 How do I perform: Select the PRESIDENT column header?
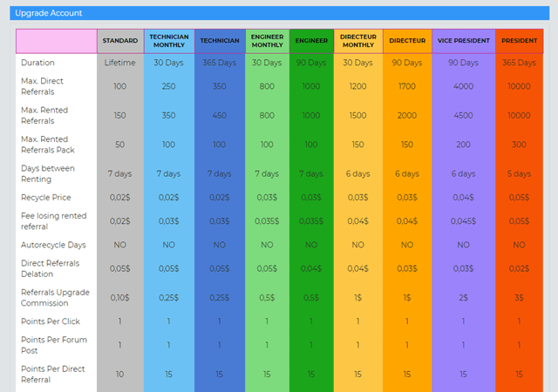520,41
